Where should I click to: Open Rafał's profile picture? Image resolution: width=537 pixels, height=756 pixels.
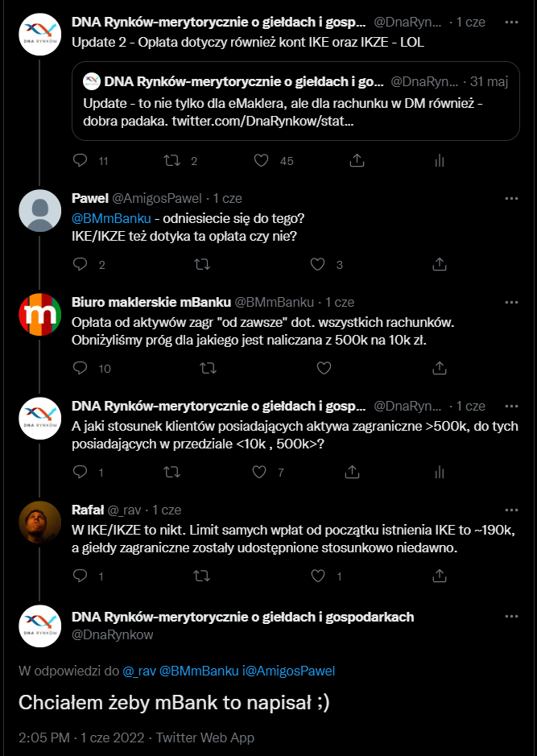tap(40, 524)
